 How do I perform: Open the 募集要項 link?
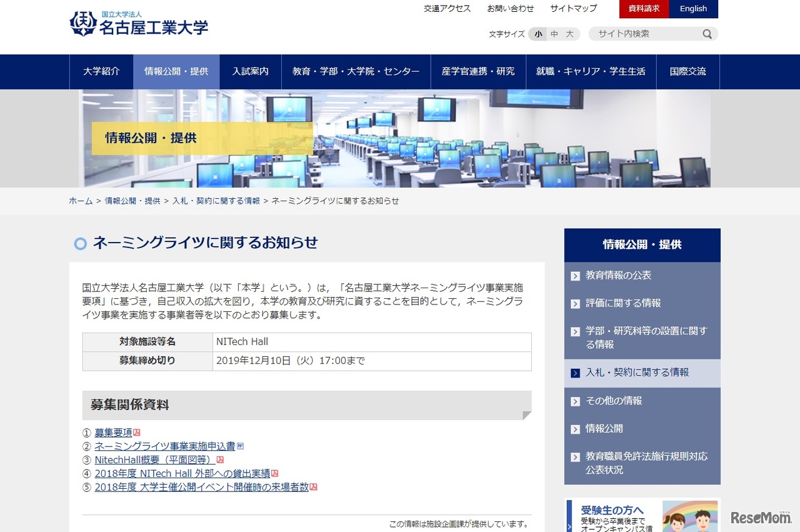(x=114, y=431)
